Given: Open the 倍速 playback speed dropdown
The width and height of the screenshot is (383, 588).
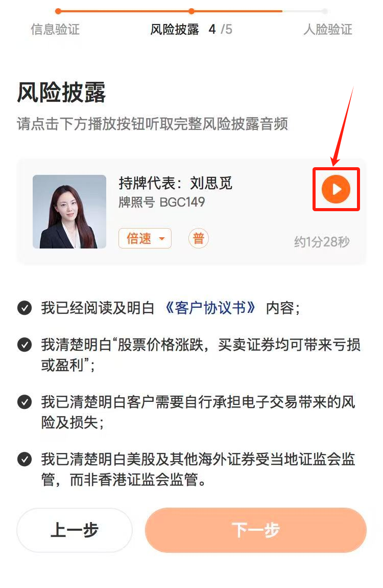Looking at the screenshot, I should tap(145, 238).
